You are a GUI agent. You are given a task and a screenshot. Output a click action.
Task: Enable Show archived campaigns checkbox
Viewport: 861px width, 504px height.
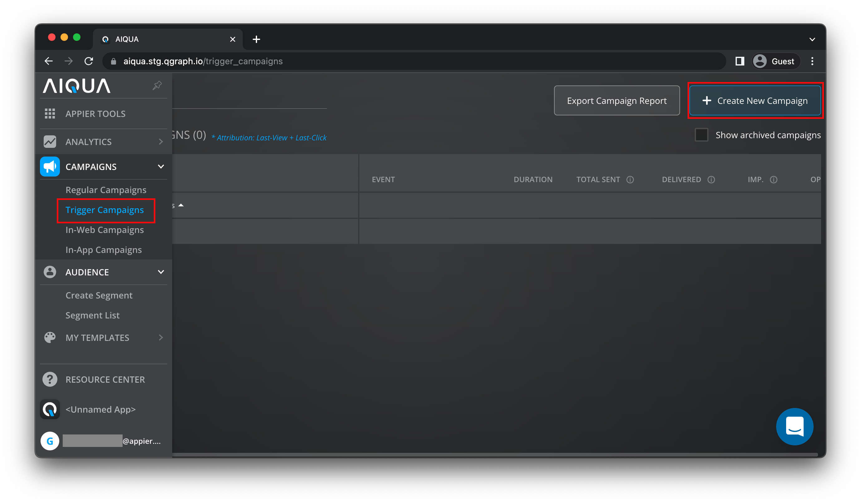coord(701,135)
